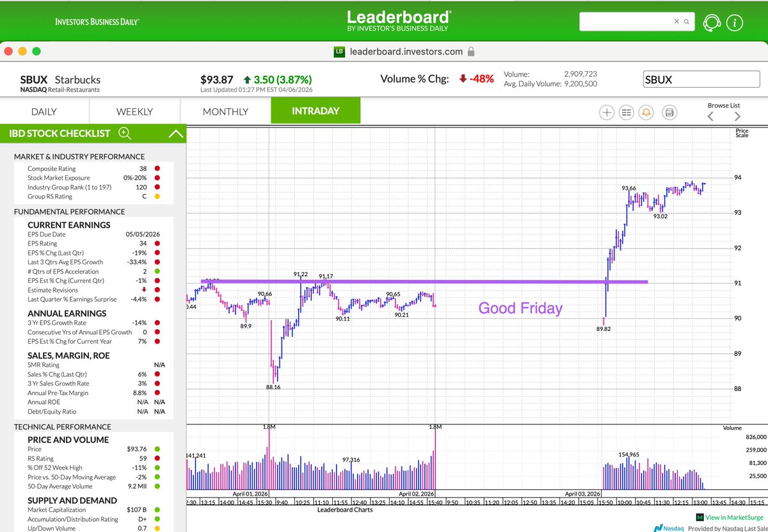The width and height of the screenshot is (768, 532).
Task: Click the Stock Market Exposure row
Action: [93, 178]
